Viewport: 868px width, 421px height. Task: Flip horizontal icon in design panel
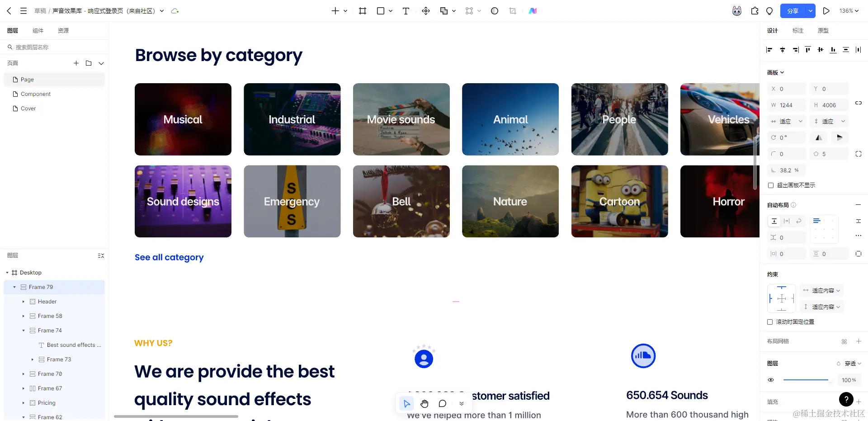tap(819, 137)
